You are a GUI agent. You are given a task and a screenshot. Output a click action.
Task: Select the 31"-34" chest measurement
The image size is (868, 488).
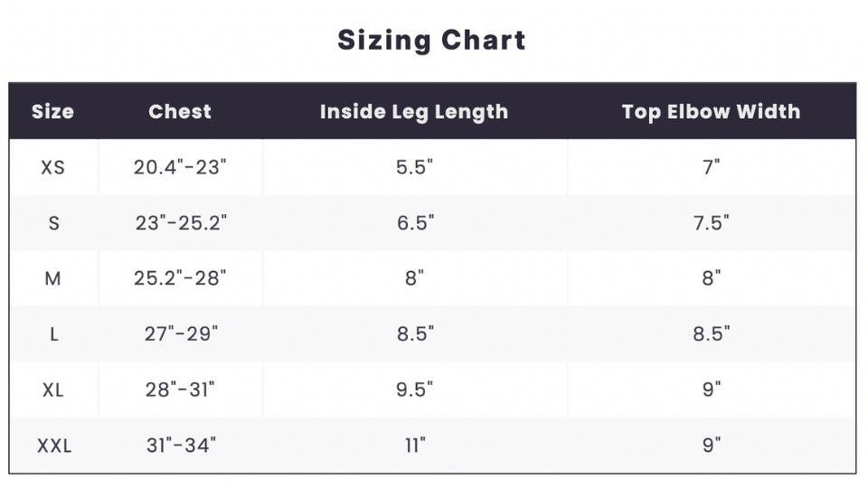click(181, 446)
